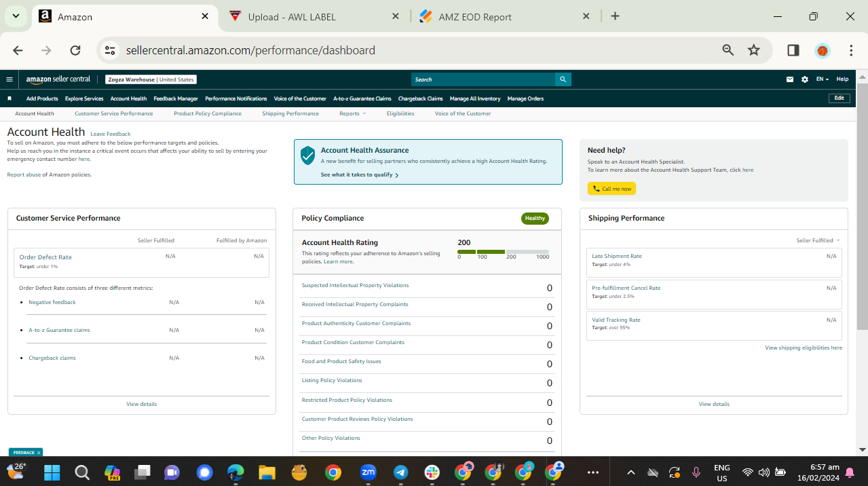
Task: Open the Seller Fulfilled dropdown in Shipping Performance
Action: click(x=818, y=240)
